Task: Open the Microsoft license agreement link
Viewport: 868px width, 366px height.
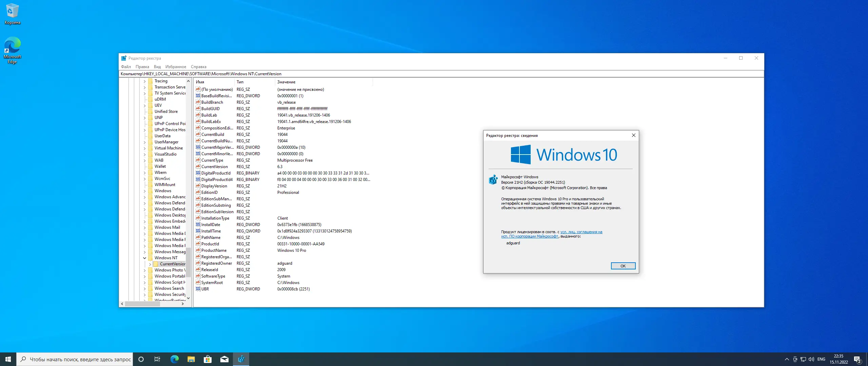Action: click(581, 232)
